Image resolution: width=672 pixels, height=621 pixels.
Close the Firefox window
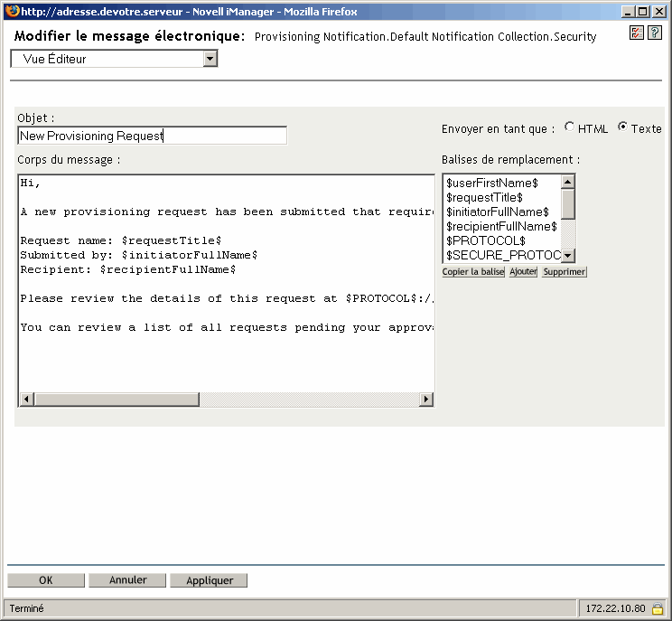(658, 11)
